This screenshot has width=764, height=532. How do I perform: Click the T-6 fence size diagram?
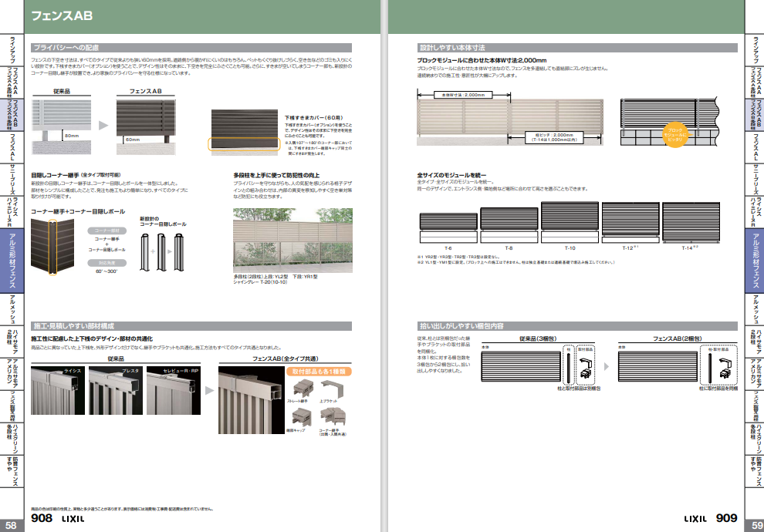[448, 227]
